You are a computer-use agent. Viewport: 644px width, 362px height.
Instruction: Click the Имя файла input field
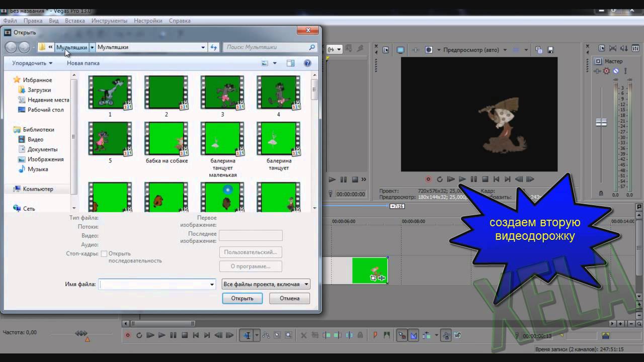[157, 284]
